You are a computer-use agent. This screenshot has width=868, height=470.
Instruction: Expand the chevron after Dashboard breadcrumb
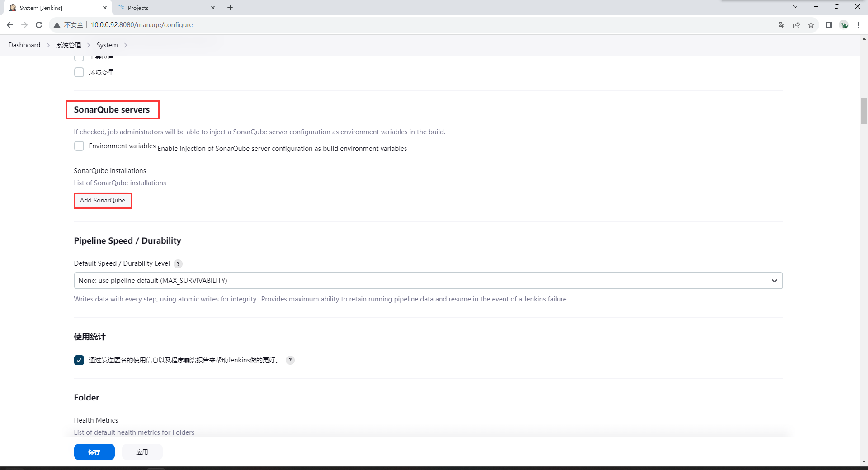pos(48,45)
